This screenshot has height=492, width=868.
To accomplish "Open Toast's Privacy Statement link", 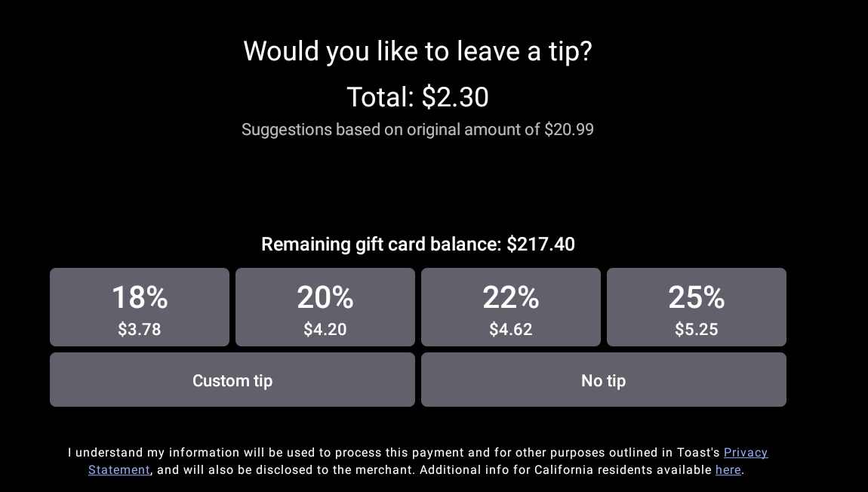I will (745, 453).
